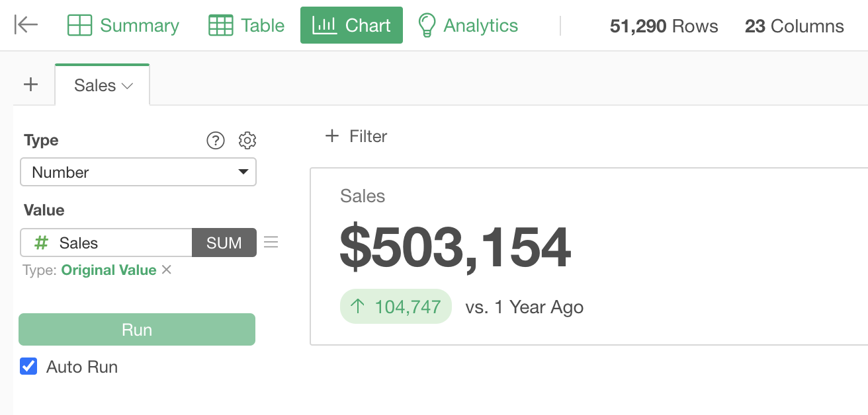The image size is (868, 415).
Task: Collapse the side panel with arrow icon
Action: click(26, 25)
